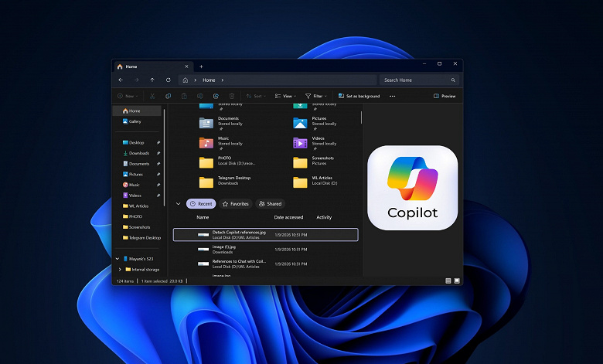Open a new tab with plus button
The image size is (603, 364).
tap(201, 66)
